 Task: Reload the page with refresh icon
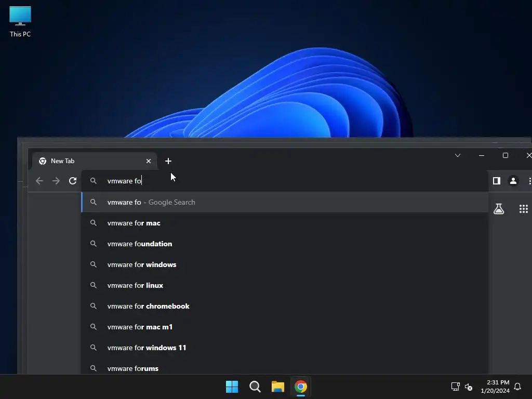pyautogui.click(x=73, y=181)
